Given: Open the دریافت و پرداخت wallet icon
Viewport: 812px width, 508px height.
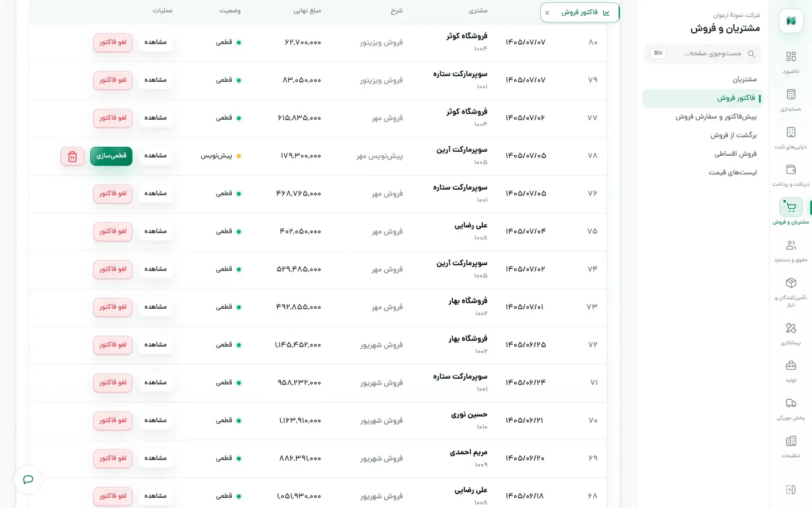Looking at the screenshot, I should click(791, 169).
